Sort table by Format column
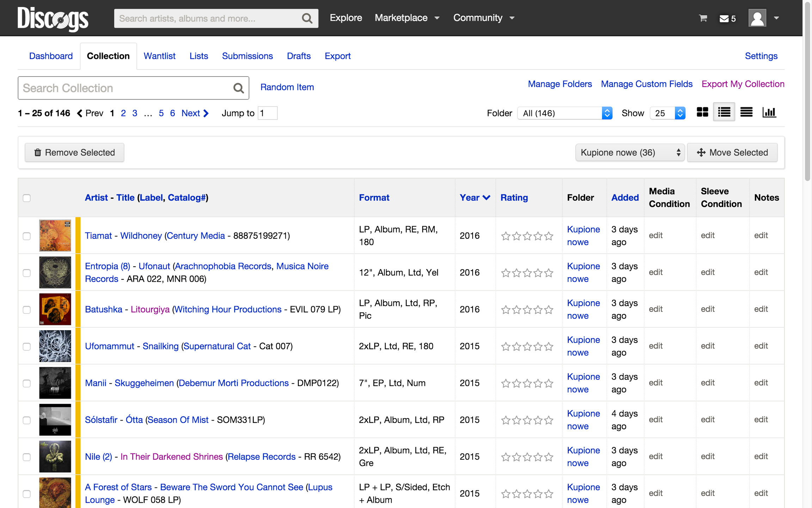This screenshot has width=812, height=508. point(374,198)
